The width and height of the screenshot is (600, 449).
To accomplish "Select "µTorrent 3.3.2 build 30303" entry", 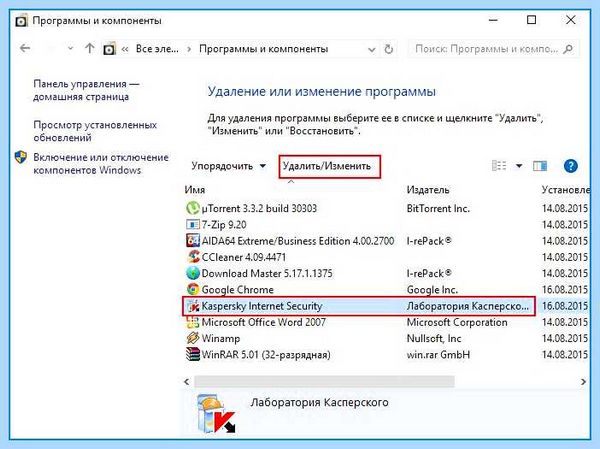I will [x=259, y=208].
